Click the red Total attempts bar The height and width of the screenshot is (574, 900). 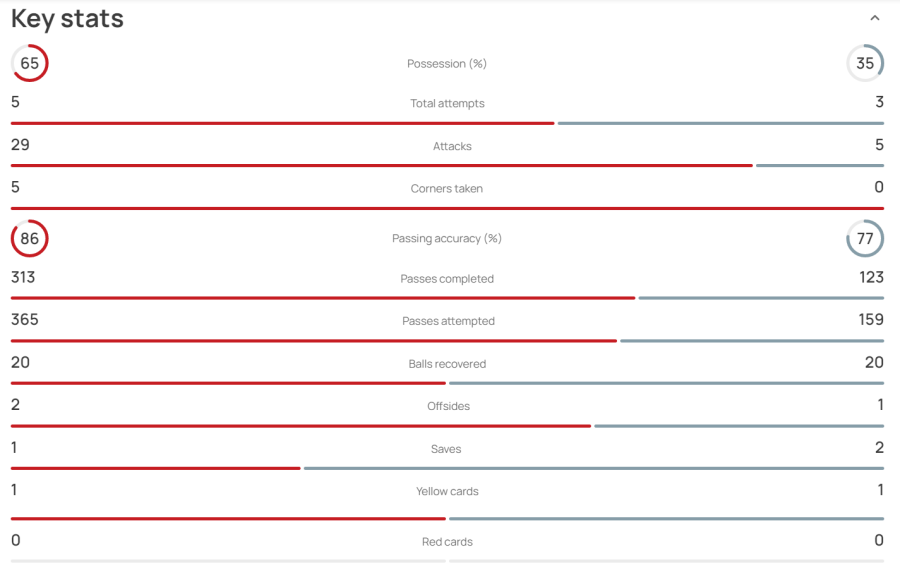(x=282, y=123)
